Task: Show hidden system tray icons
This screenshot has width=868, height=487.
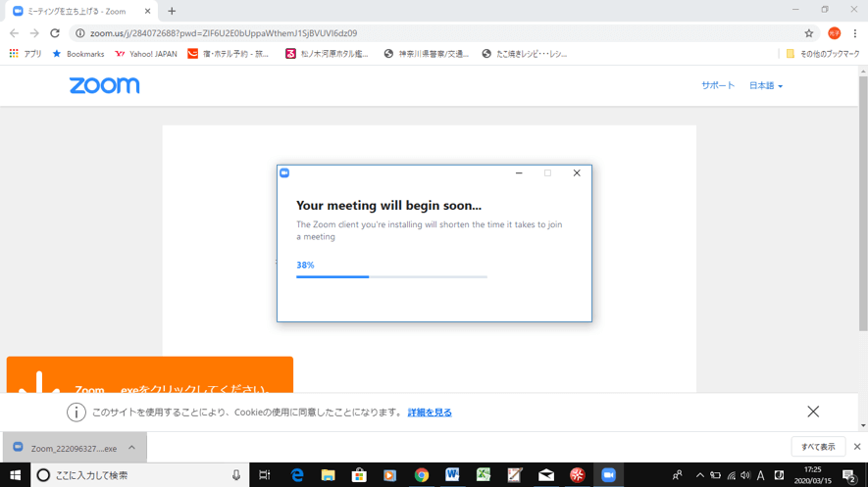Action: (700, 475)
